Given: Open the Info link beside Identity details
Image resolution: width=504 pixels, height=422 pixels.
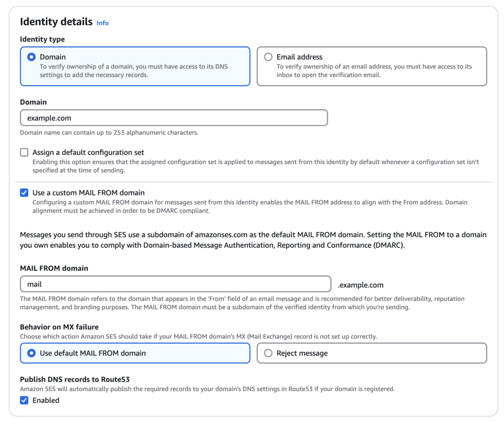Looking at the screenshot, I should (102, 23).
